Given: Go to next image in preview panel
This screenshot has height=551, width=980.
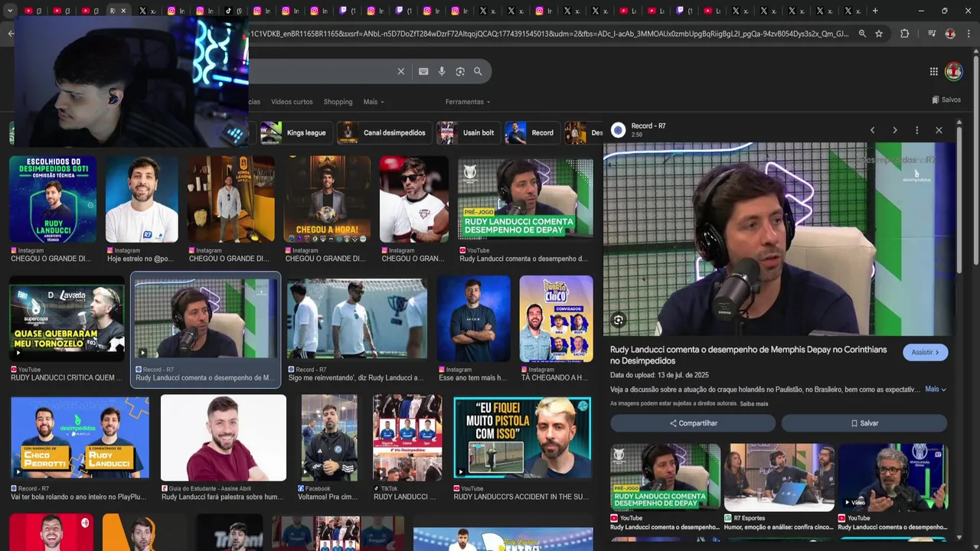Looking at the screenshot, I should point(894,130).
